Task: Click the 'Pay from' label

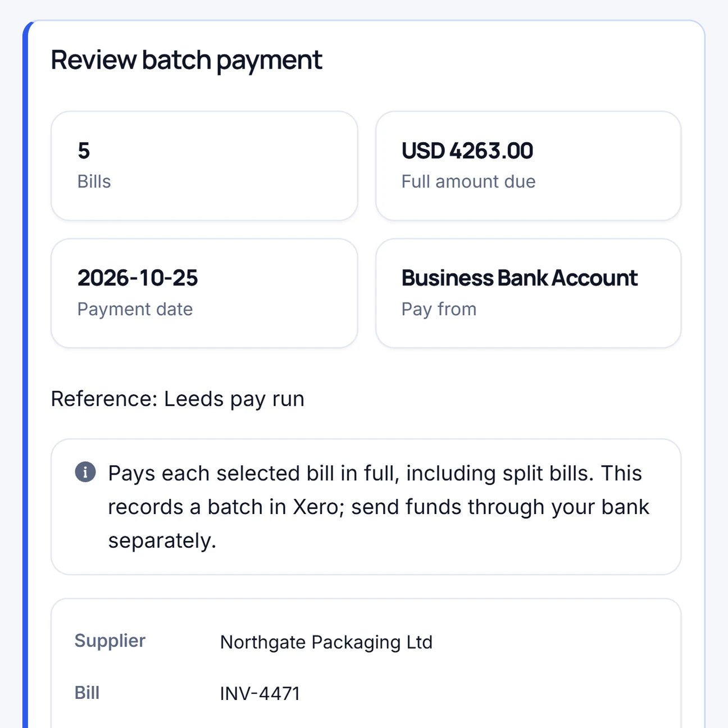Action: click(439, 309)
